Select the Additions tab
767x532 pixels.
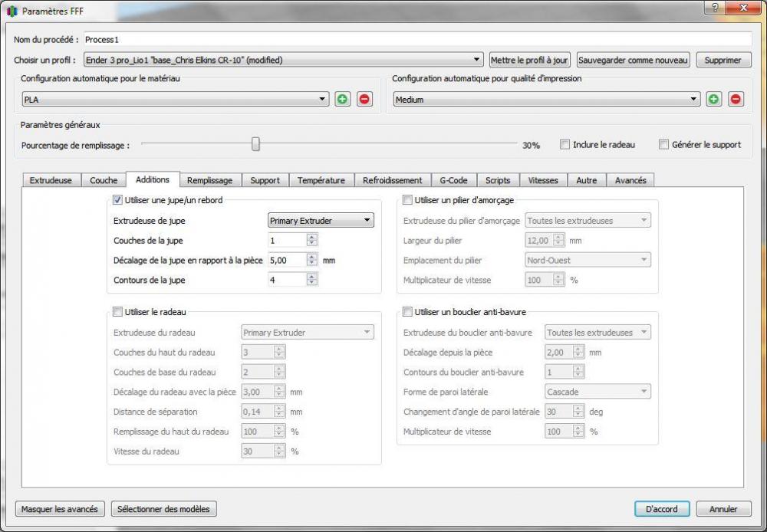(x=153, y=179)
